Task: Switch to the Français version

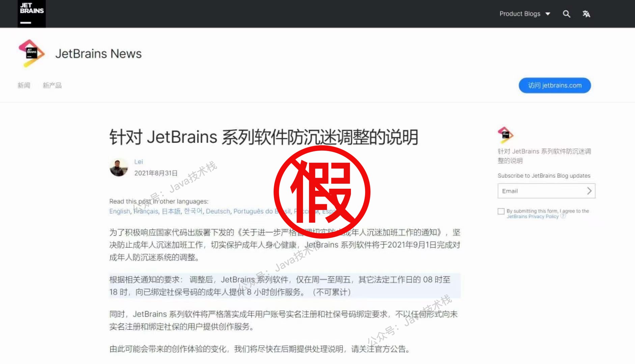Action: pos(146,211)
